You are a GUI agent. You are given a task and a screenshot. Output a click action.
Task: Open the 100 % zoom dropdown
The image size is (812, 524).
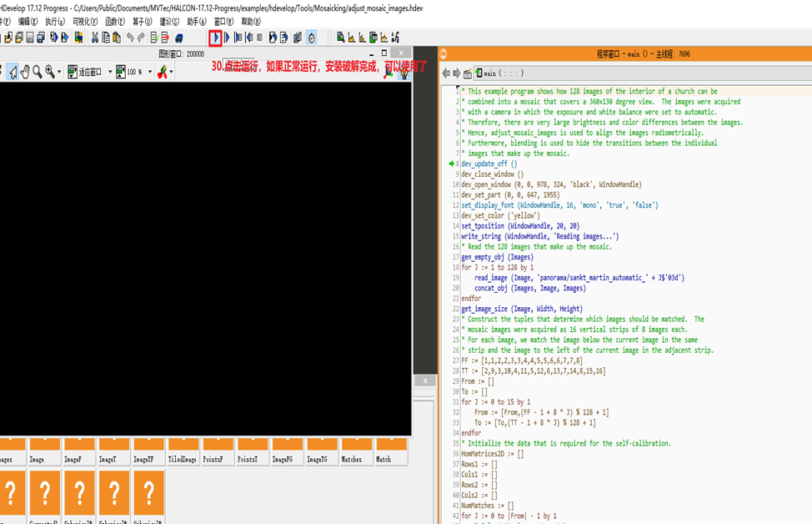point(150,72)
